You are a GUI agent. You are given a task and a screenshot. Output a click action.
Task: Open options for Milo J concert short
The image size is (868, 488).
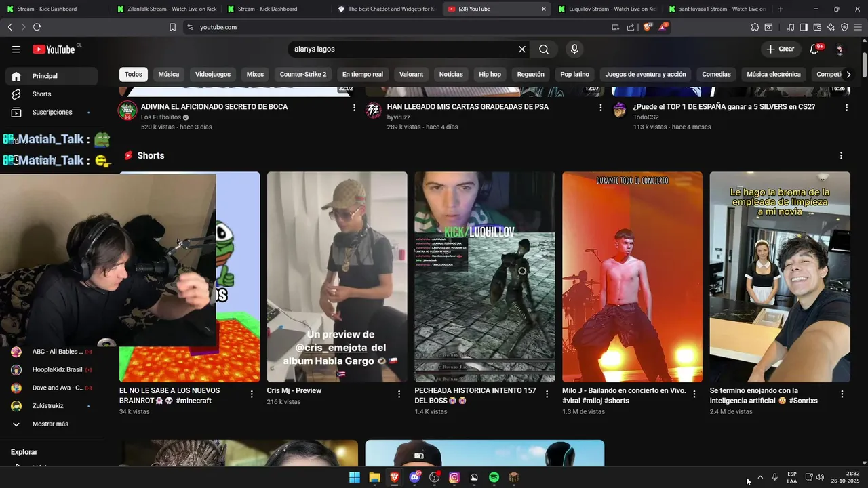(694, 394)
